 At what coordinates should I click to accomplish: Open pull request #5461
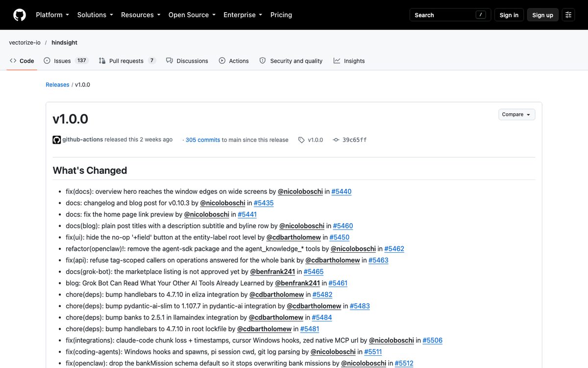pos(338,283)
